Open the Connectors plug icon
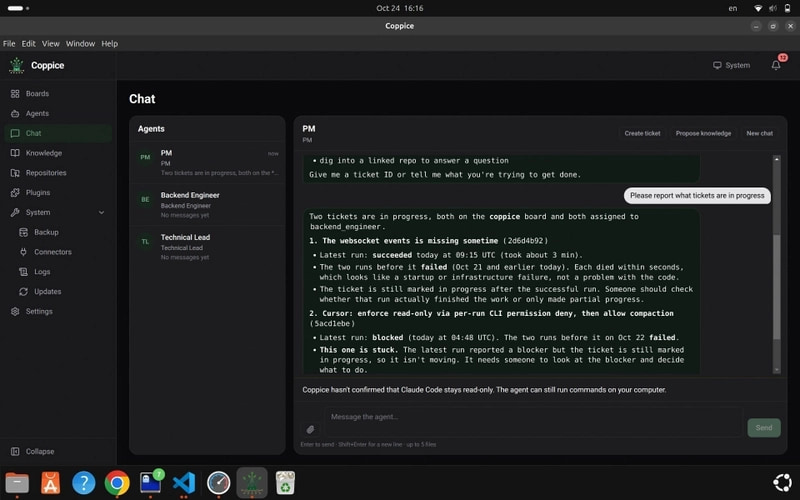The width and height of the screenshot is (800, 500). [23, 252]
